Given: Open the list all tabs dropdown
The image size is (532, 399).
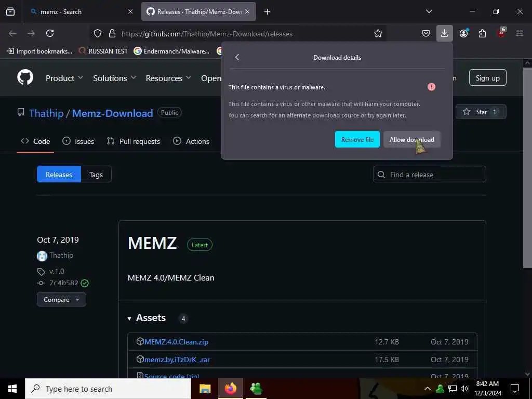Looking at the screenshot, I should (x=429, y=11).
